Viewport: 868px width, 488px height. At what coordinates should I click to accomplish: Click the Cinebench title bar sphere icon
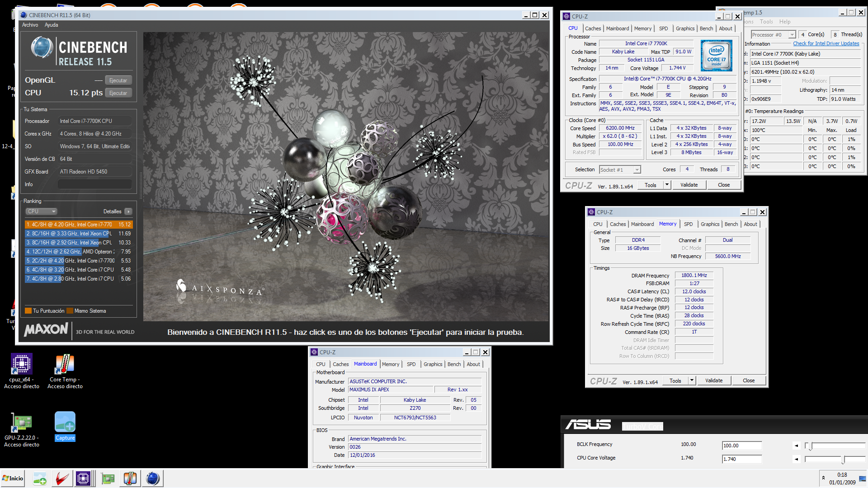point(24,15)
